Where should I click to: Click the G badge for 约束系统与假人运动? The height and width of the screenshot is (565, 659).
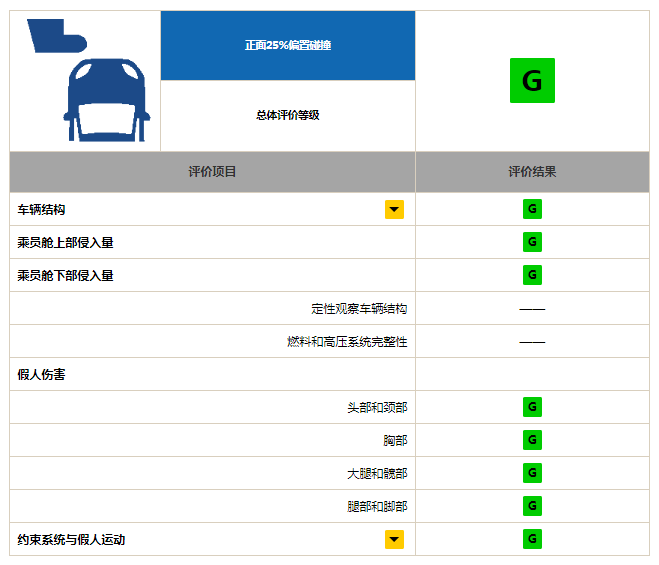[532, 539]
